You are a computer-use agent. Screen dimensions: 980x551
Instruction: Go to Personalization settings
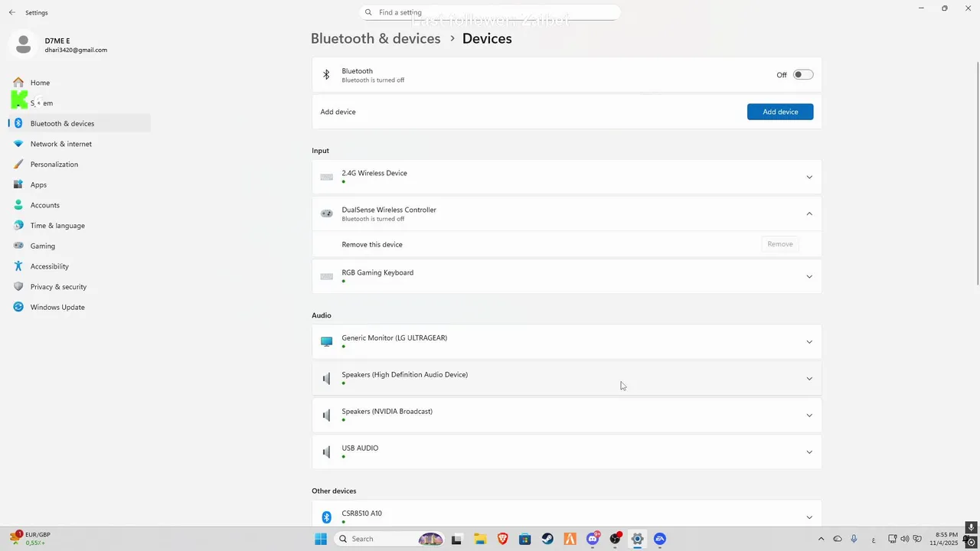[x=54, y=165]
